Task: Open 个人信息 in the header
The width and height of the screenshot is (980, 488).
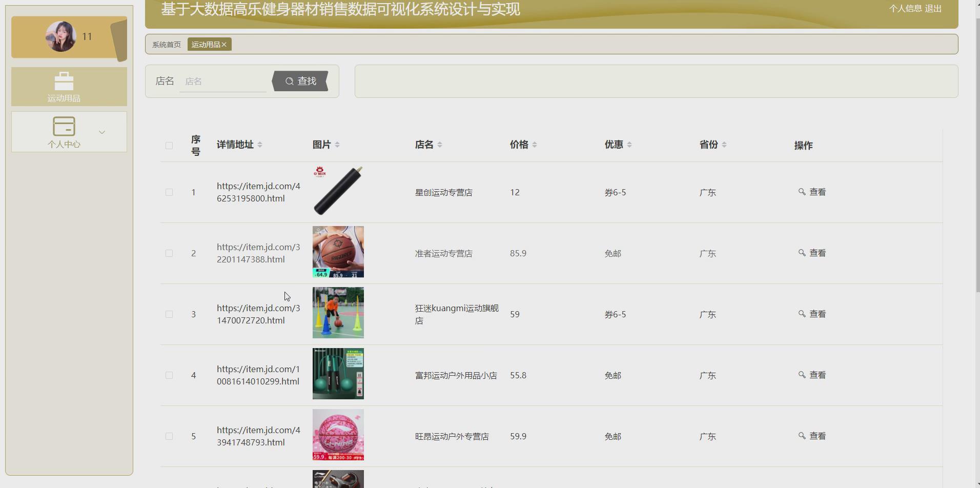Action: pyautogui.click(x=905, y=9)
